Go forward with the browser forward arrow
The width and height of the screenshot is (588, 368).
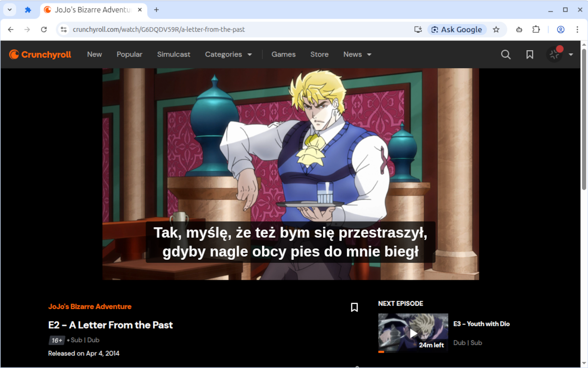pyautogui.click(x=27, y=29)
